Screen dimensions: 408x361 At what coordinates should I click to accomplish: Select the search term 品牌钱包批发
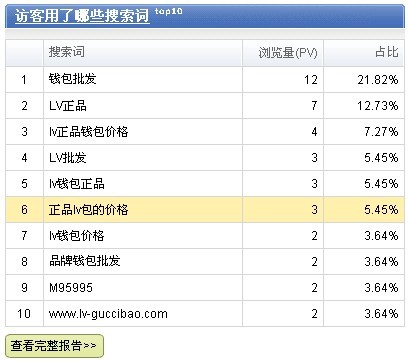tap(85, 261)
